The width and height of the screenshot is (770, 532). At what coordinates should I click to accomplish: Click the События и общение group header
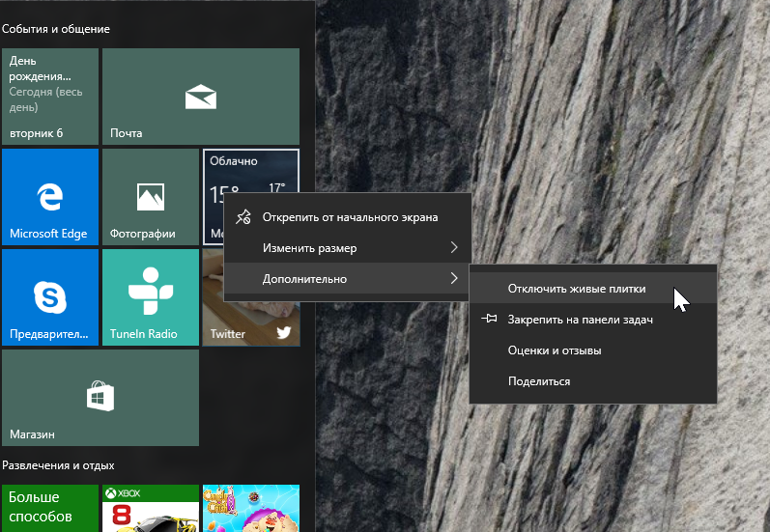[x=56, y=29]
